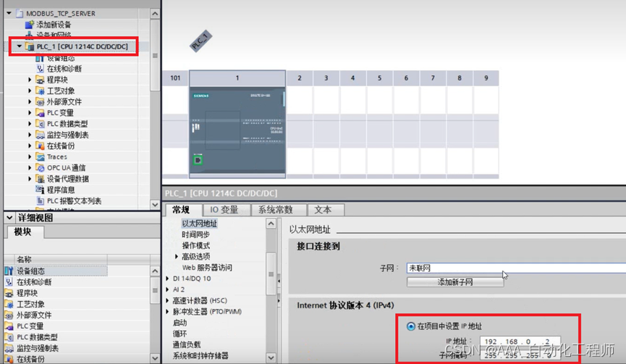Select Web 服务器访问 in properties navigation
626x364 pixels.
pos(207,268)
